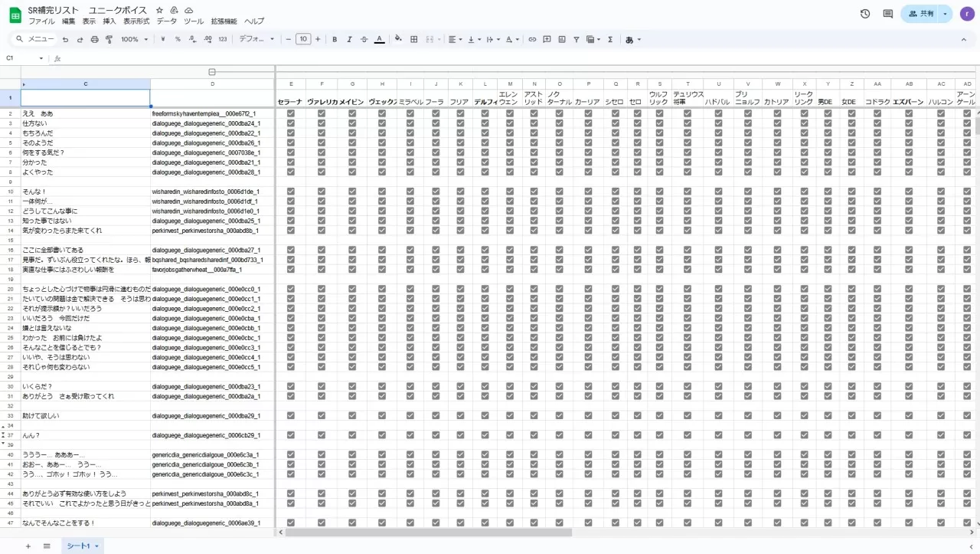Create a filter from the toolbar
The height and width of the screenshot is (554, 980).
tap(576, 39)
